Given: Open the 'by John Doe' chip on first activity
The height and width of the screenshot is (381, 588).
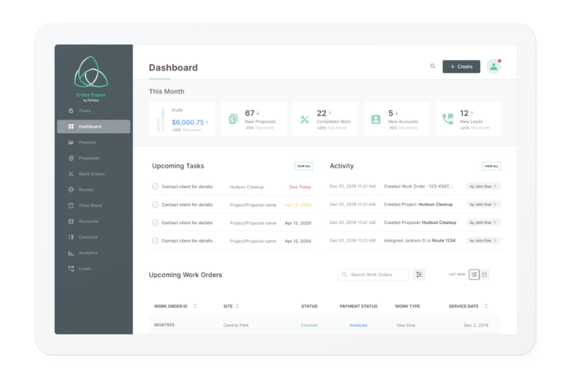Looking at the screenshot, I should tap(482, 186).
